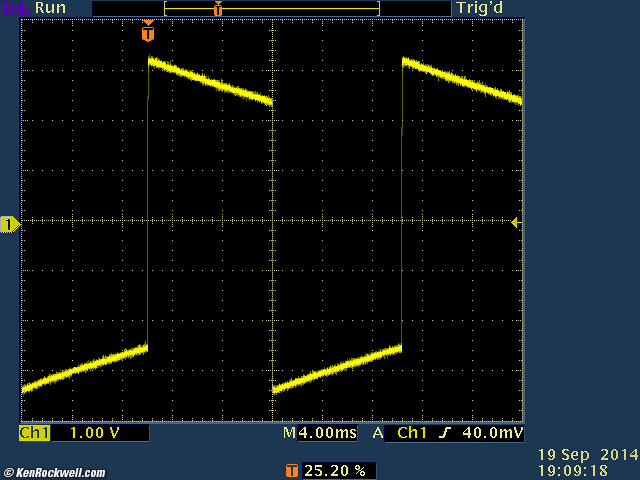Click the Tek logo in top corner

(x=15, y=8)
